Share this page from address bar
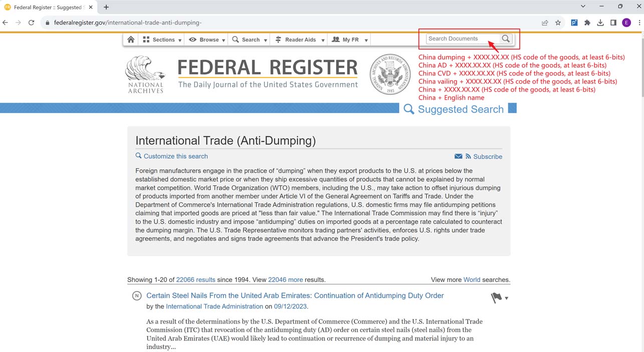This screenshot has height=352, width=644. point(545,23)
